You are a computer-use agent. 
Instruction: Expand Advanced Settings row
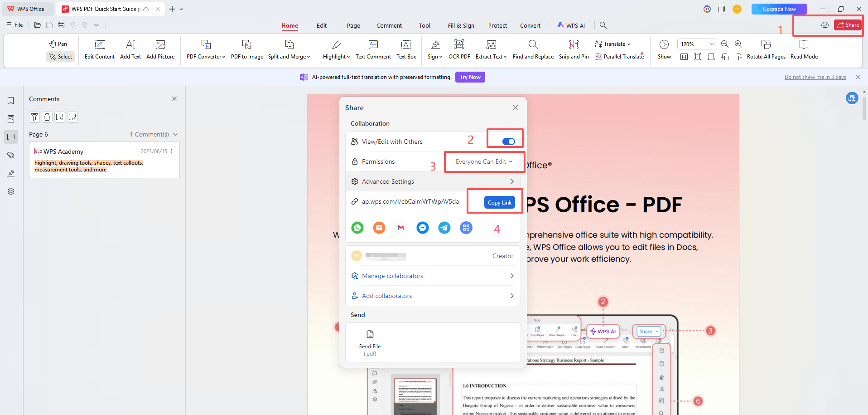tap(433, 181)
